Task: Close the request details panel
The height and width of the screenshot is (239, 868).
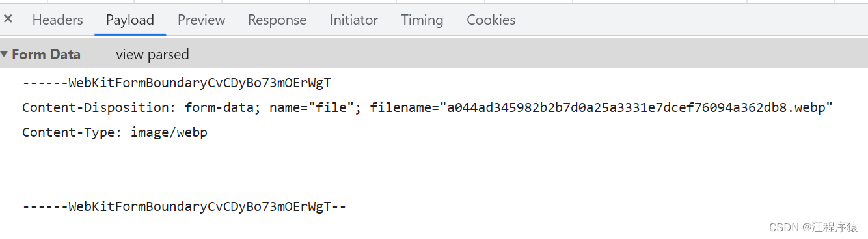Action: 8,20
